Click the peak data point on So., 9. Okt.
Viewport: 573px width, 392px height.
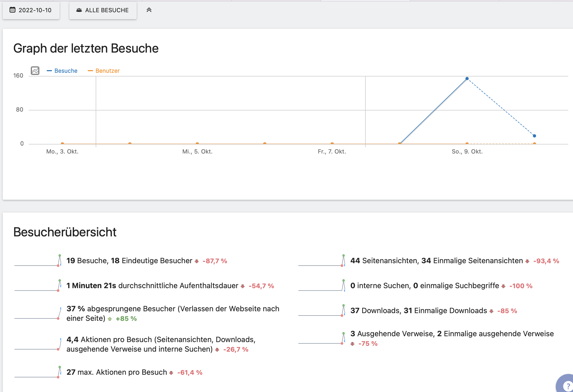pyautogui.click(x=467, y=79)
